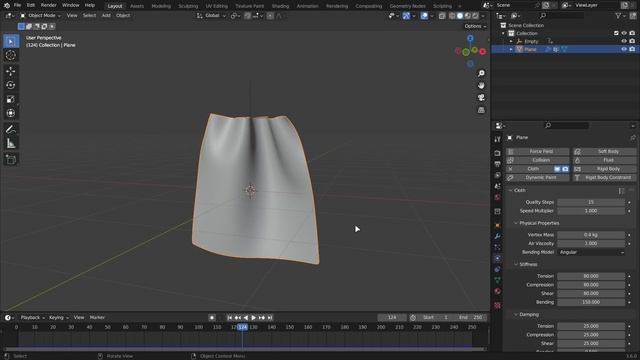
Task: Select the Rotate tool
Action: [11, 85]
